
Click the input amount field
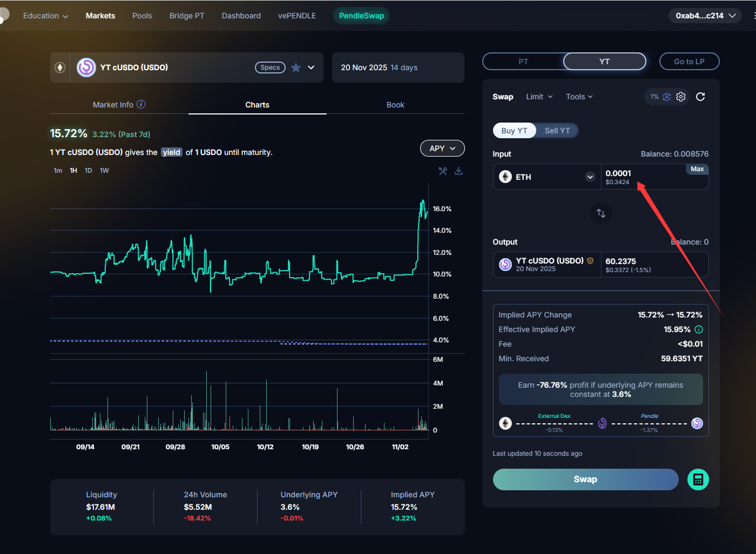(x=643, y=173)
